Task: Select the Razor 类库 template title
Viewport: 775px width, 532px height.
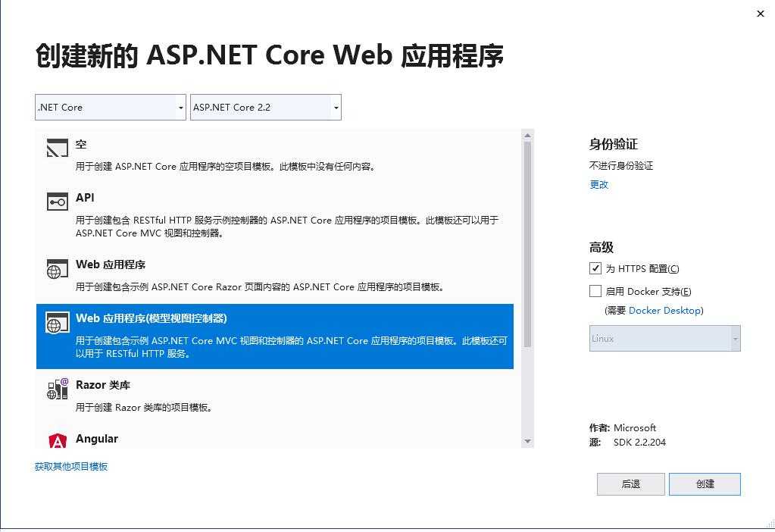Action: click(x=103, y=385)
